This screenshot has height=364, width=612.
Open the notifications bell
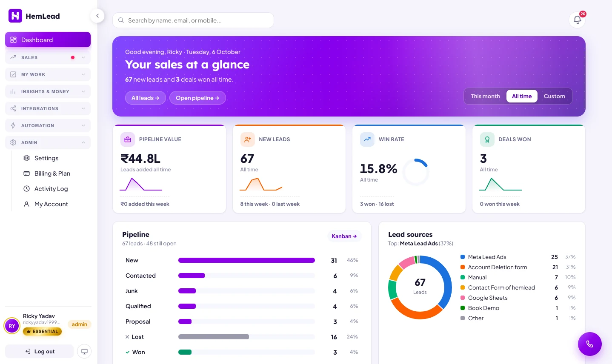pyautogui.click(x=578, y=20)
